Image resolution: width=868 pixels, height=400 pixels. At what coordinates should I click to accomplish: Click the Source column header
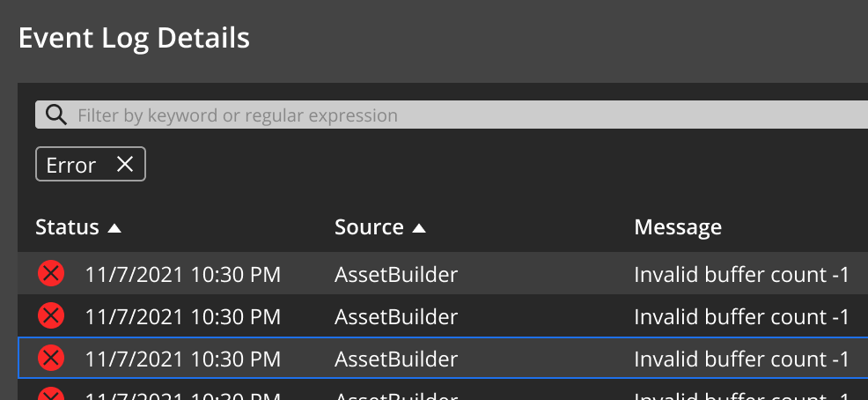(x=369, y=227)
